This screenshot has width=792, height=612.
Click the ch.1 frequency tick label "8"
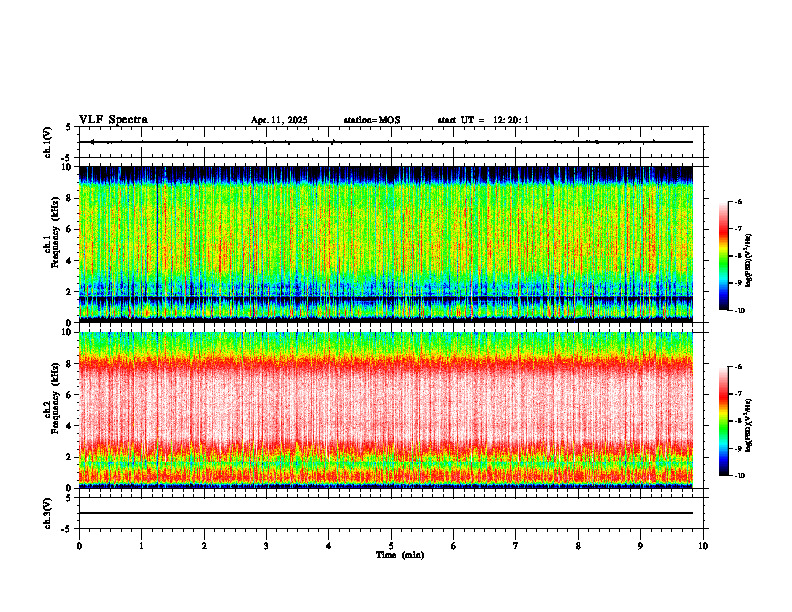point(70,198)
